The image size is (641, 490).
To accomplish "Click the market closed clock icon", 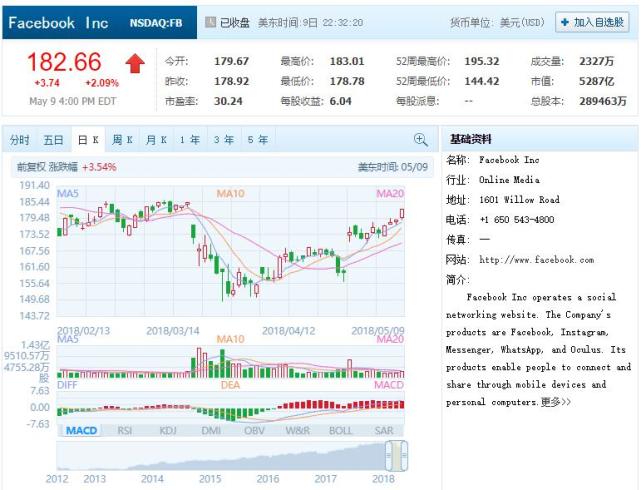I will point(210,22).
